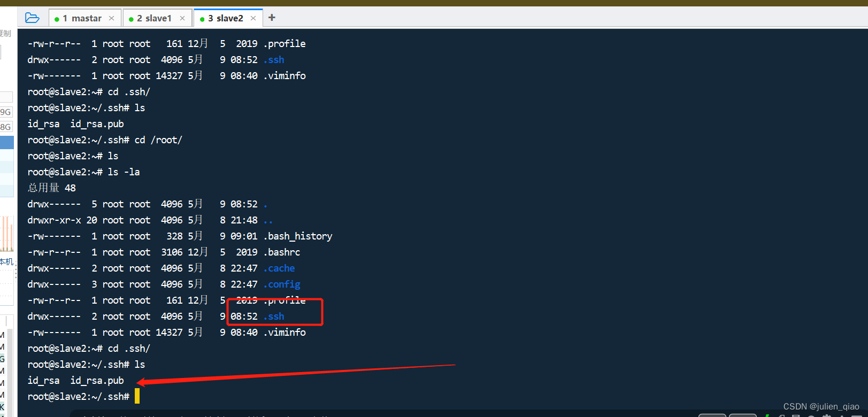Click the '..' parent directory entry
The image size is (868, 417).
(268, 220)
